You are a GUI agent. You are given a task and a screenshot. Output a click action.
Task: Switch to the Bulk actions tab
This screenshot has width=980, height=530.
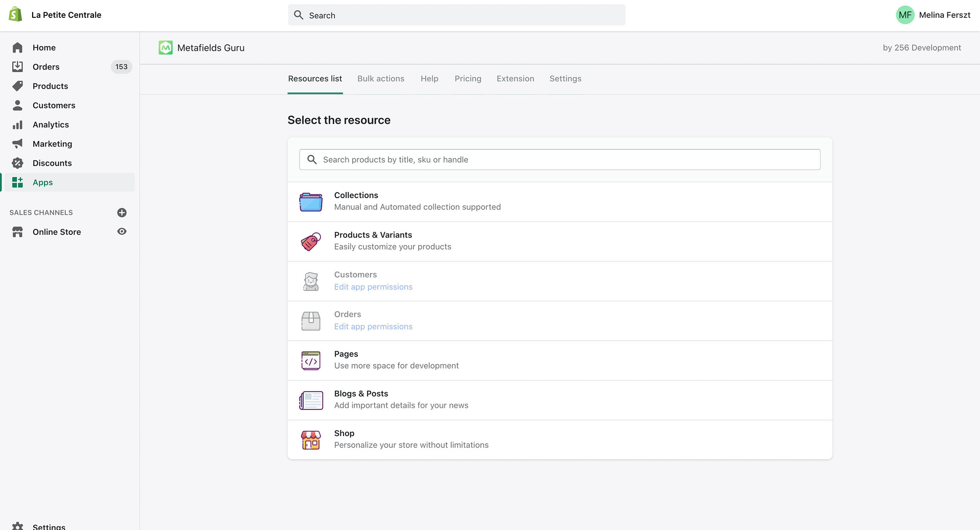381,79
